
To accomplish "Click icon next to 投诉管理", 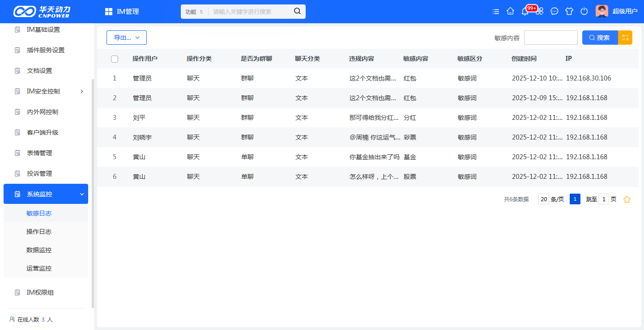I will 17,173.
